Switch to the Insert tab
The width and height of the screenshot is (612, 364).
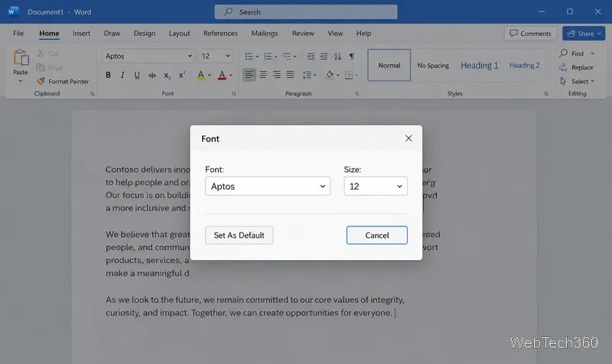coord(81,33)
